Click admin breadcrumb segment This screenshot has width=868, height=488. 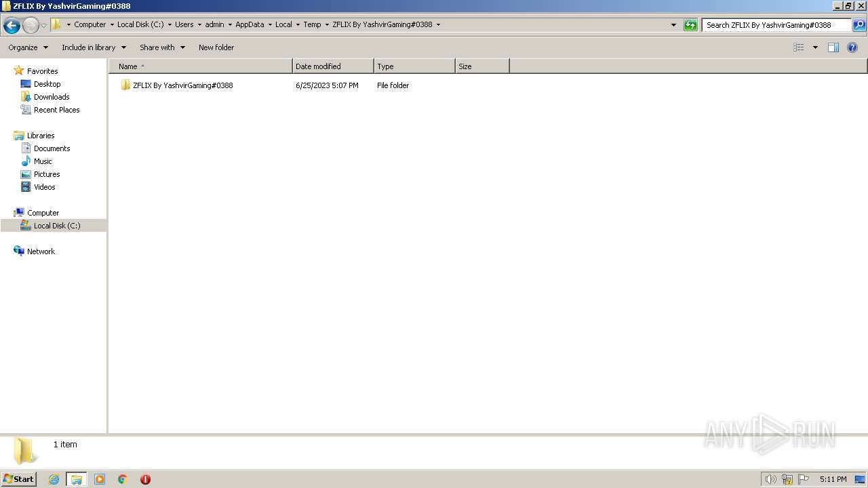[215, 24]
